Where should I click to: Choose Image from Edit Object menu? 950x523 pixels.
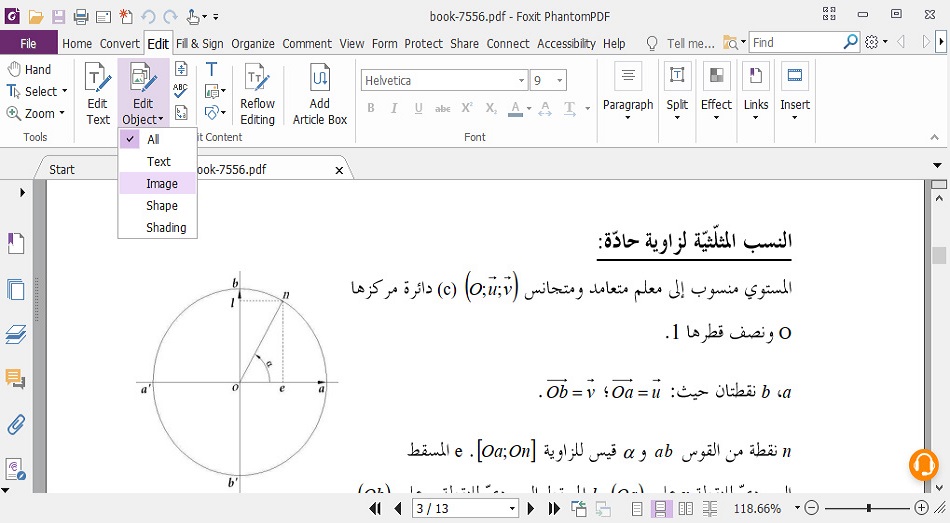162,183
